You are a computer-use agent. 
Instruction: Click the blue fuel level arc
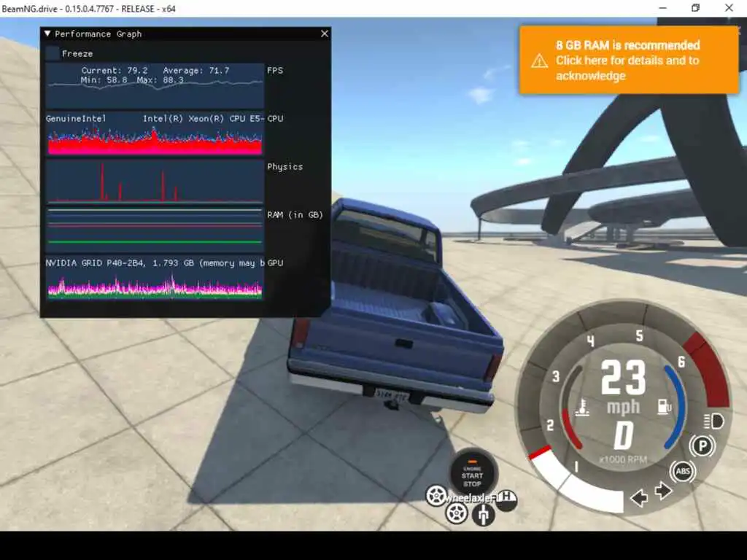click(x=676, y=406)
